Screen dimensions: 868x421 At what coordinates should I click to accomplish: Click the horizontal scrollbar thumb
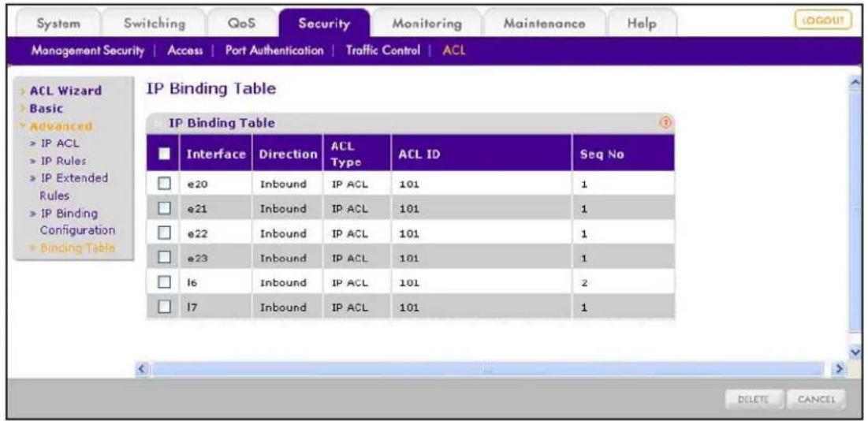point(487,368)
